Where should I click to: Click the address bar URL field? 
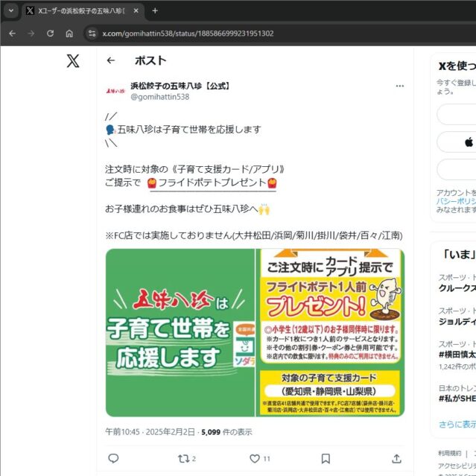click(223, 34)
